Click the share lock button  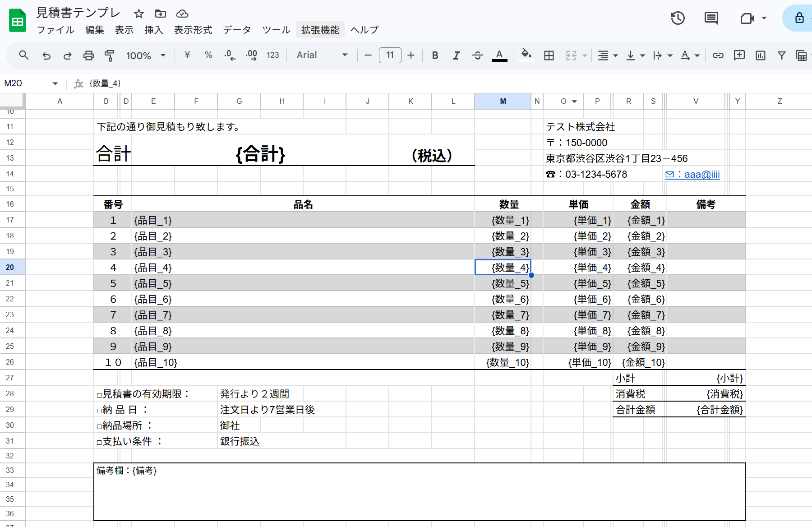coord(799,18)
